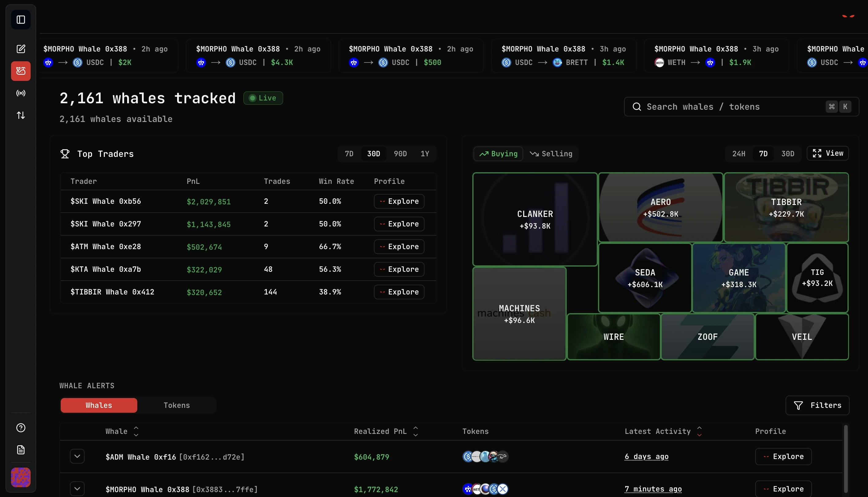The width and height of the screenshot is (868, 497).
Task: Open the document icon in sidebar
Action: 21,450
